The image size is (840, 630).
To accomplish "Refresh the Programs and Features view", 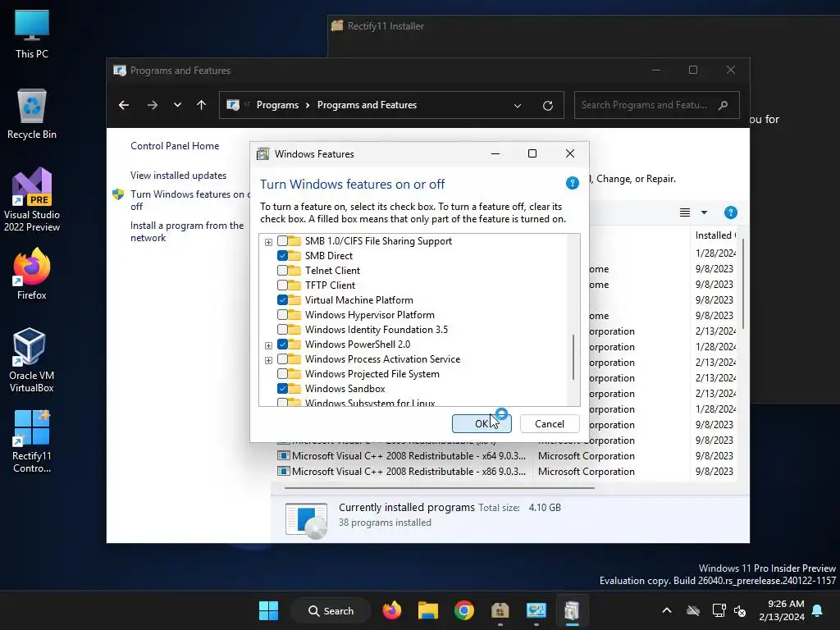I will [547, 106].
